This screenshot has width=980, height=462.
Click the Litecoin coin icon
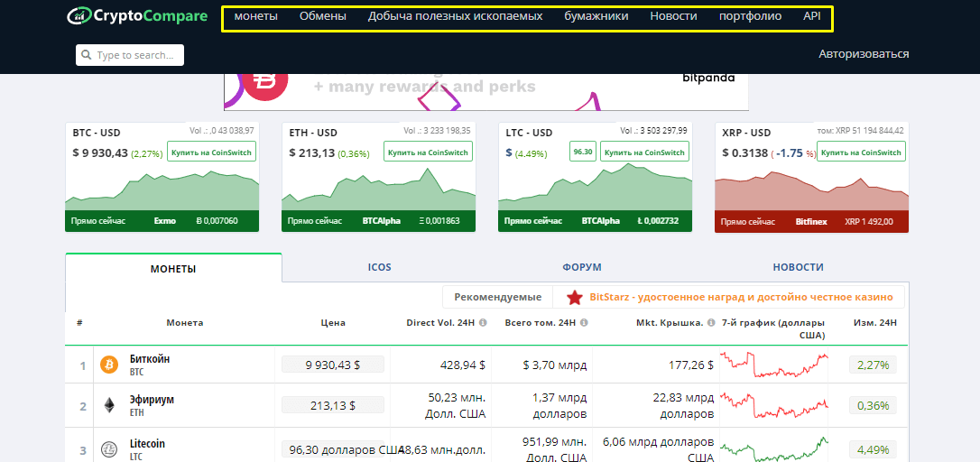109,448
